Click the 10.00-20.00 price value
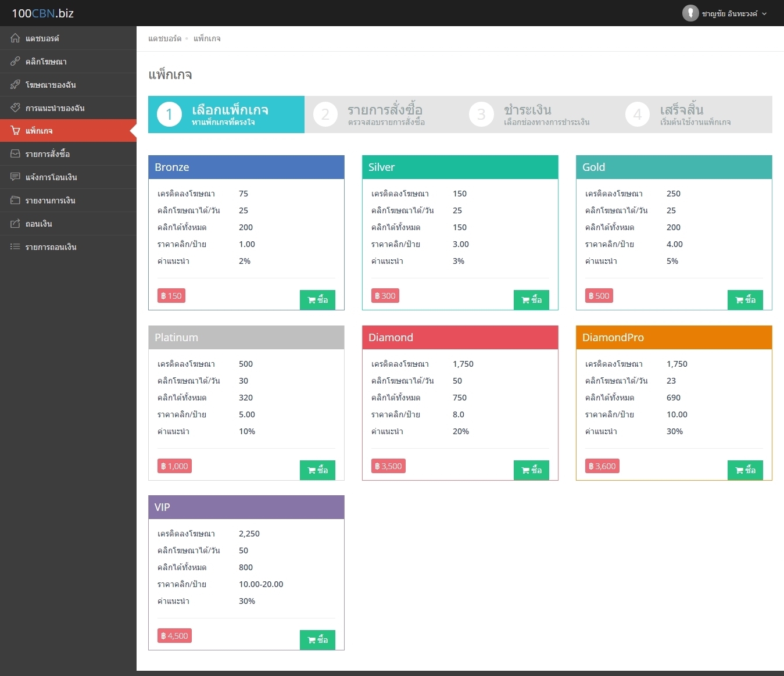The image size is (784, 676). [x=261, y=584]
